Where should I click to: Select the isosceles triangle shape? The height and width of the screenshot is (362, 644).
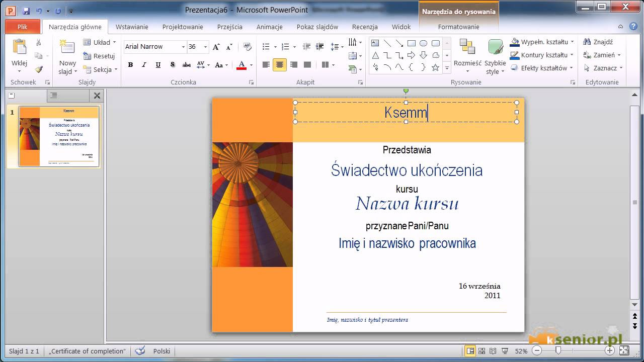pyautogui.click(x=375, y=55)
